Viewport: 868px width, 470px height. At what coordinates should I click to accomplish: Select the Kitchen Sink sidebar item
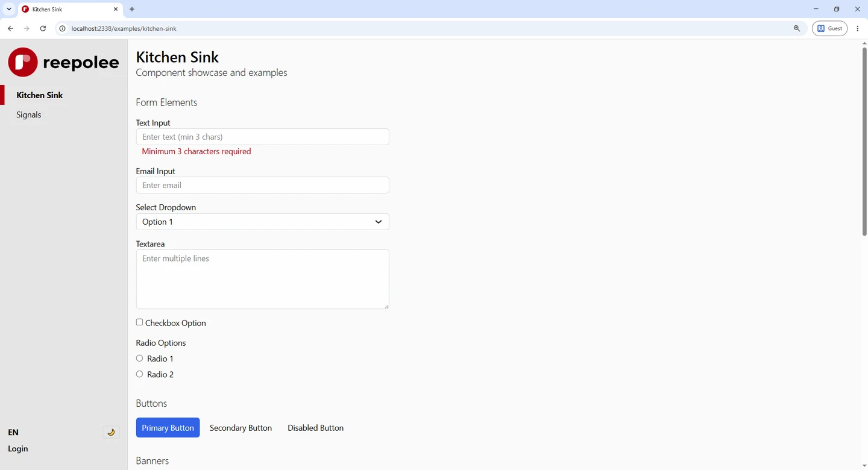pyautogui.click(x=40, y=95)
